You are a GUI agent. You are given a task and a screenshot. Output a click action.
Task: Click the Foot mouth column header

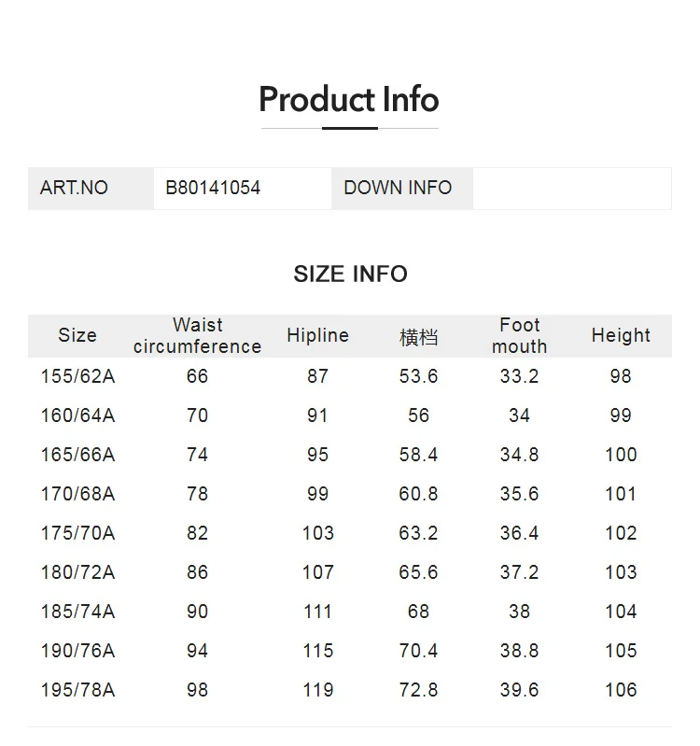[x=519, y=336]
